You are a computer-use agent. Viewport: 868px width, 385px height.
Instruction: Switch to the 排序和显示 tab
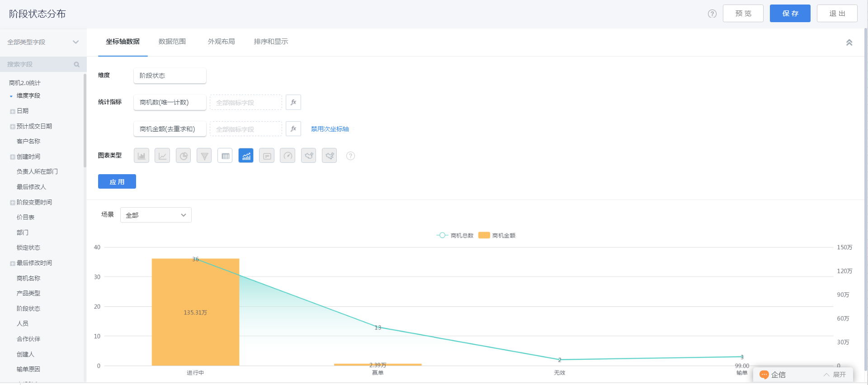(x=271, y=42)
